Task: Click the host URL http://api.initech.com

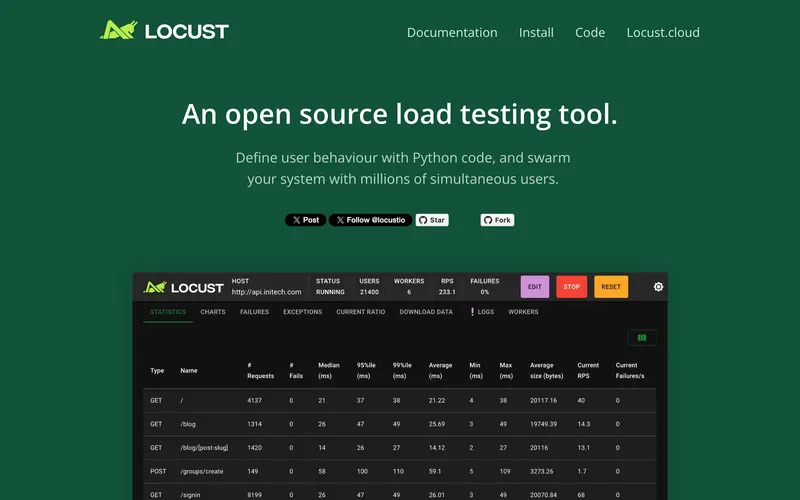Action: (x=266, y=292)
